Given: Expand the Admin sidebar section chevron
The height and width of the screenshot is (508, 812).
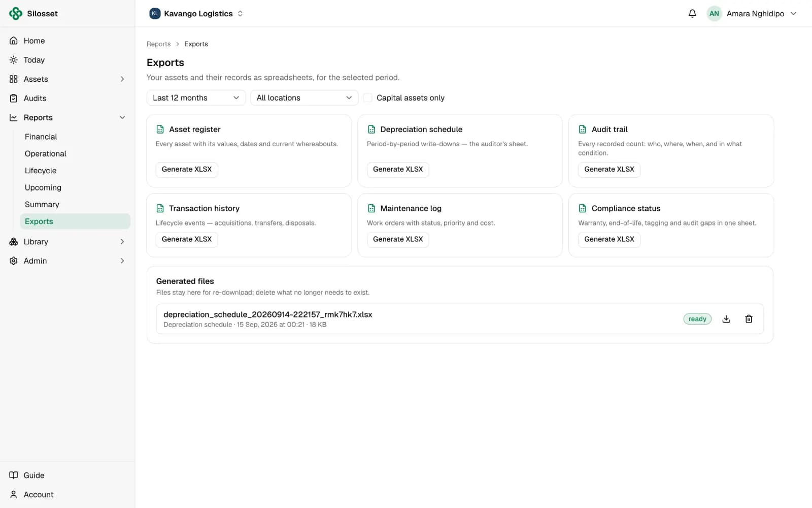Looking at the screenshot, I should tap(122, 261).
